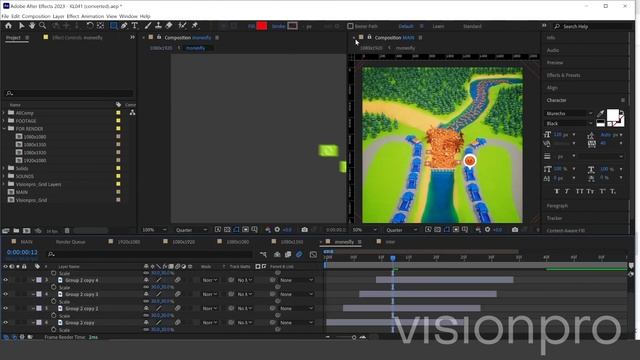640x360 pixels.
Task: Toggle visibility of layer Group 2 copy
Action: (x=5, y=322)
